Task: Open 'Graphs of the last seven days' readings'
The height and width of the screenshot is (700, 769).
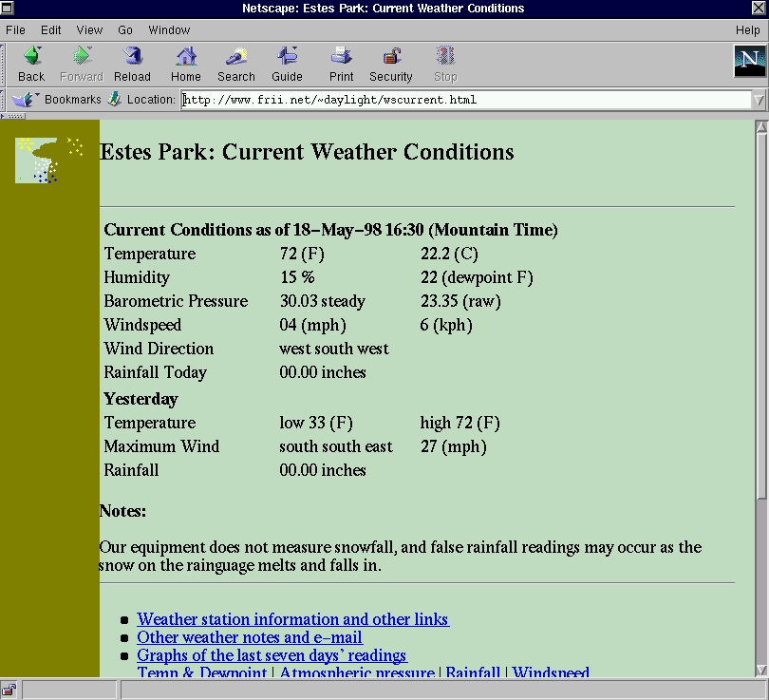Action: click(272, 655)
